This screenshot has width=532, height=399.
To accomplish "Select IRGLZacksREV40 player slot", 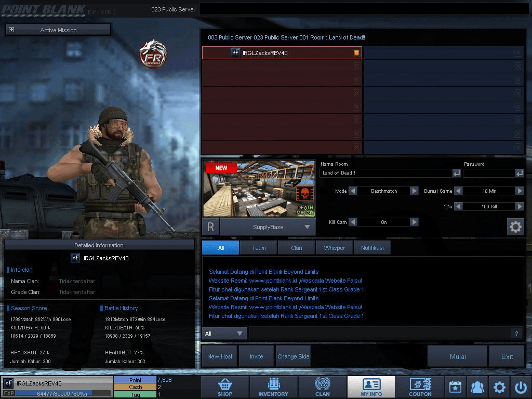I will 282,52.
